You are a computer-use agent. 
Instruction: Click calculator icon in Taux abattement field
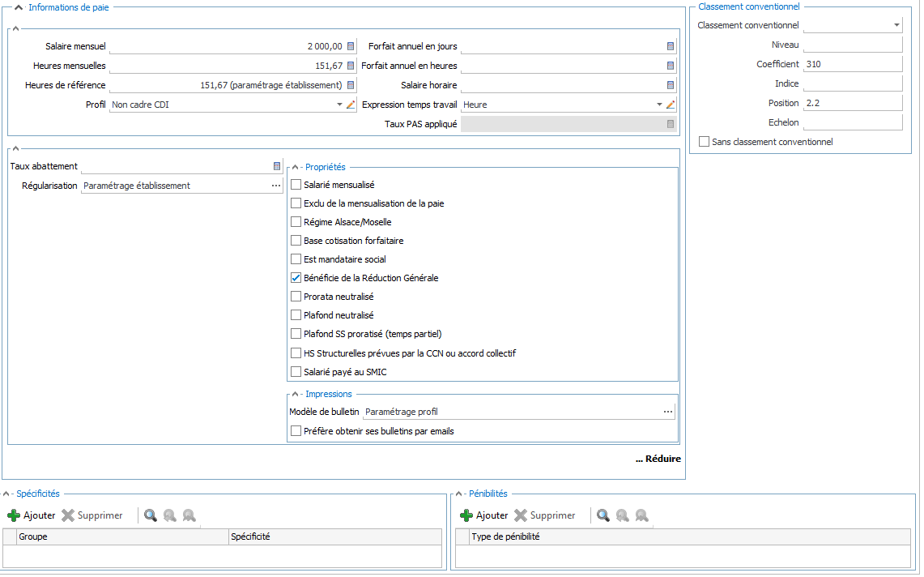(x=277, y=166)
